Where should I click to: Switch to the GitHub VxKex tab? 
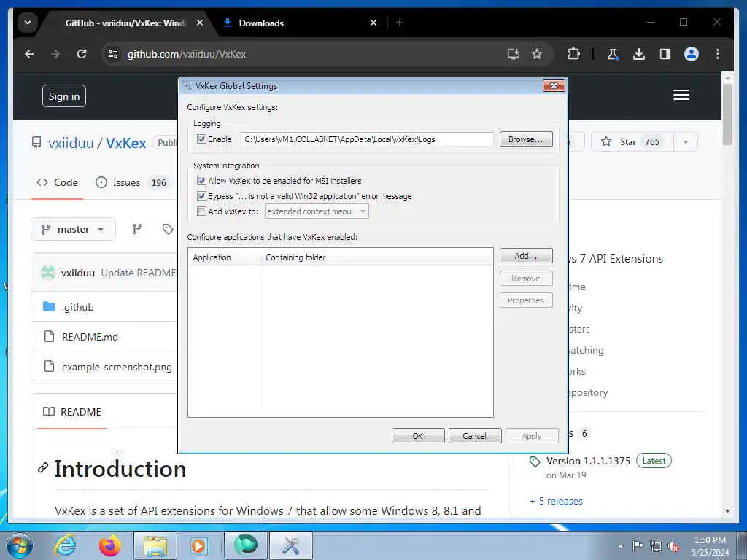tap(125, 23)
